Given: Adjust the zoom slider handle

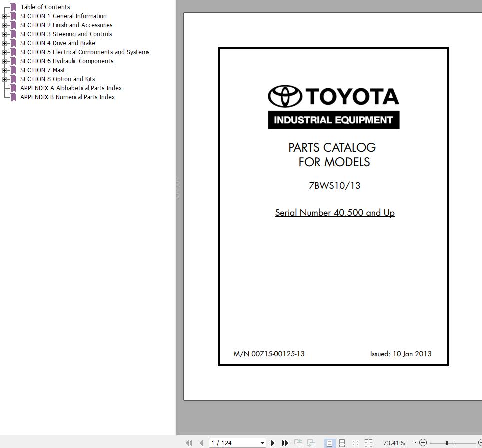Looking at the screenshot, I should [x=447, y=443].
